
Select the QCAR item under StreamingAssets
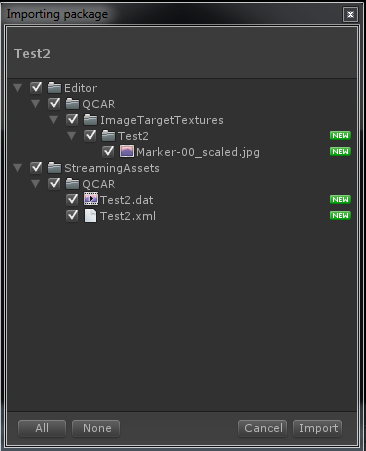click(99, 184)
